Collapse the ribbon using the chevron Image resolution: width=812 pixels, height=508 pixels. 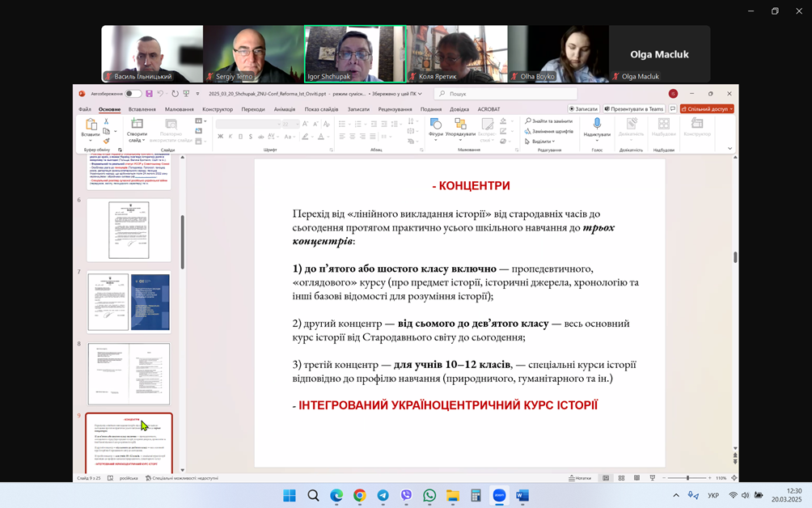[730, 149]
